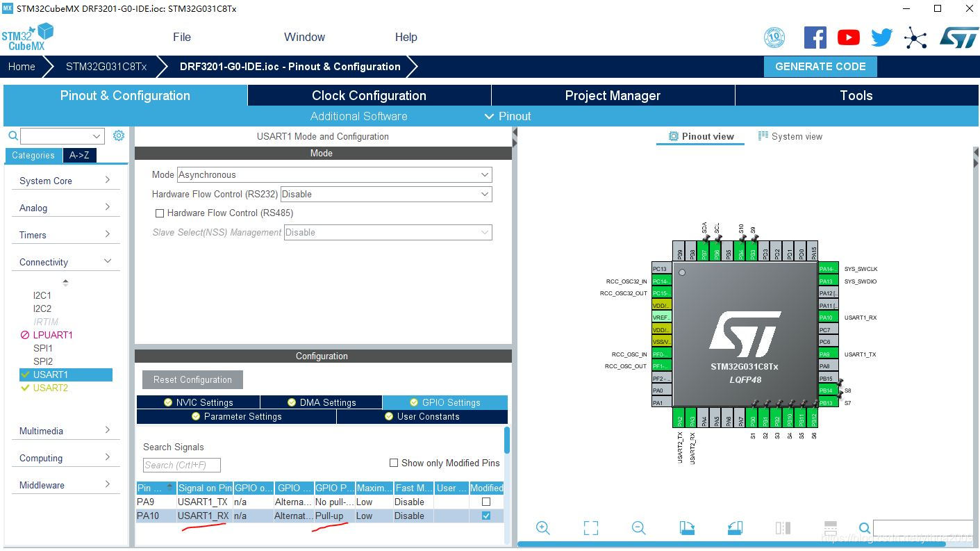Switch to Project Manager tab
980x551 pixels.
point(613,96)
